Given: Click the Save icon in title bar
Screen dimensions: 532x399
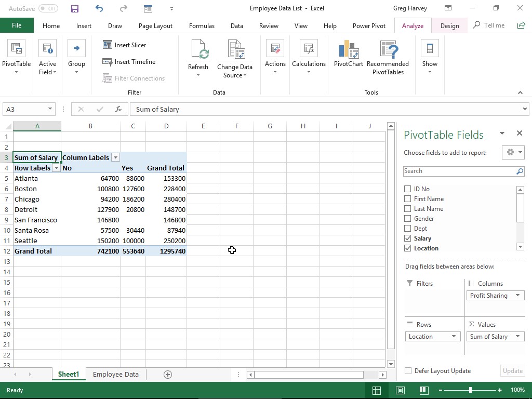Looking at the screenshot, I should [75, 8].
